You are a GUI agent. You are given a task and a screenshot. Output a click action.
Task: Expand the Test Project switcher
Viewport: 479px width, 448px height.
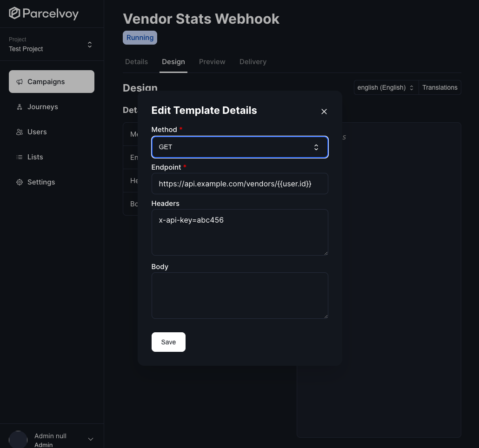89,45
